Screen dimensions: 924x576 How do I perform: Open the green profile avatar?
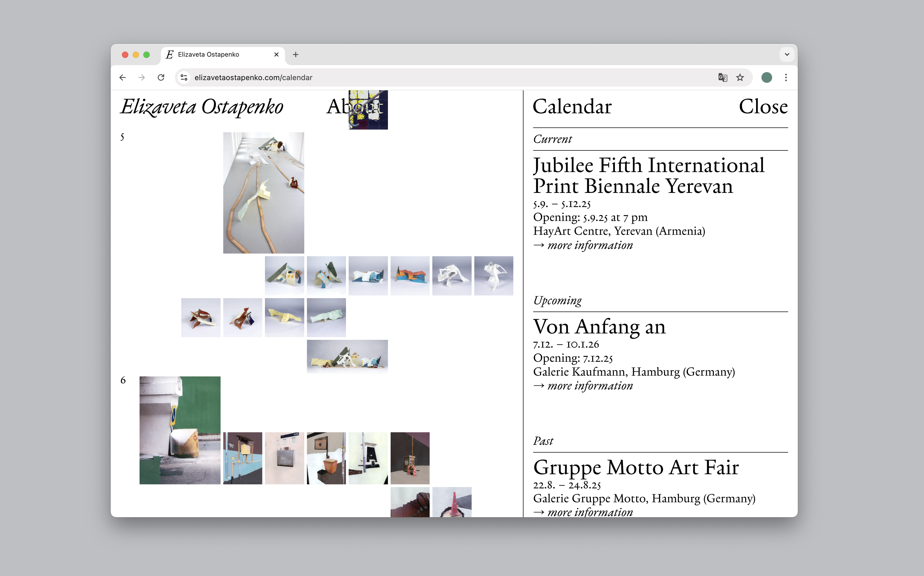pos(767,77)
